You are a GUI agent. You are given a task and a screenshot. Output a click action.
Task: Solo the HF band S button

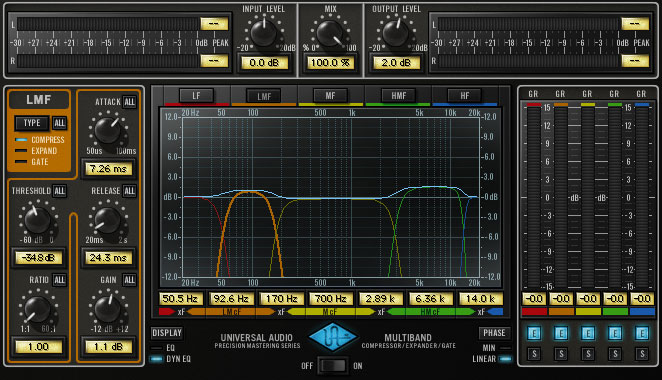click(642, 353)
